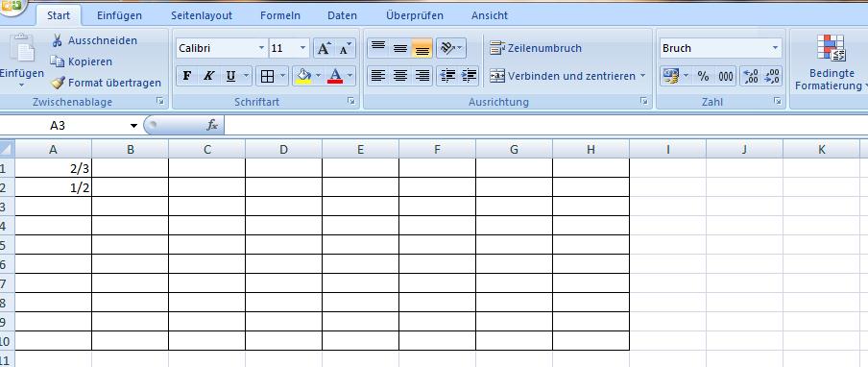This screenshot has width=868, height=367.
Task: Click the Ausschneiden scissors icon
Action: click(x=57, y=40)
